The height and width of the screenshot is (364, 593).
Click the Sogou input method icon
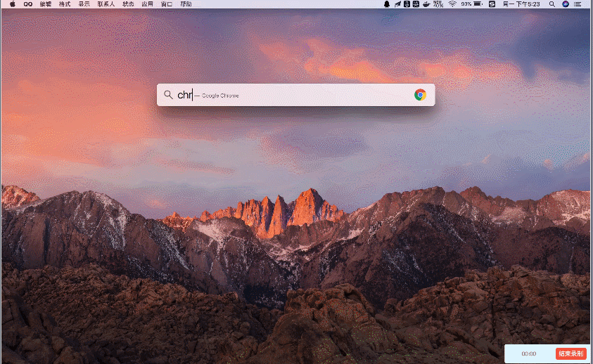point(492,4)
